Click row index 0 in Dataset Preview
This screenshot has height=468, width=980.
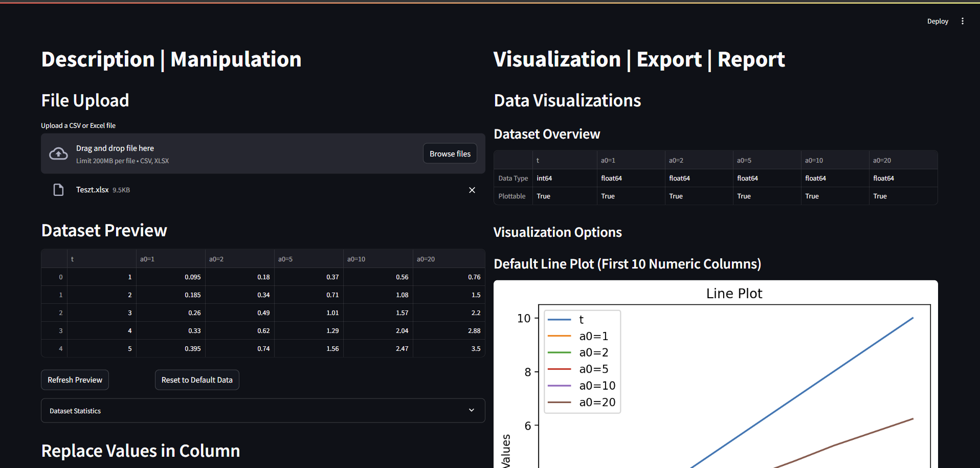54,277
